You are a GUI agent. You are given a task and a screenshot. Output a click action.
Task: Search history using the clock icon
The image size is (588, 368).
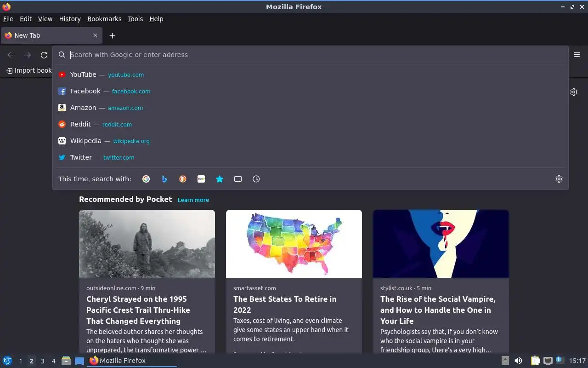256,179
